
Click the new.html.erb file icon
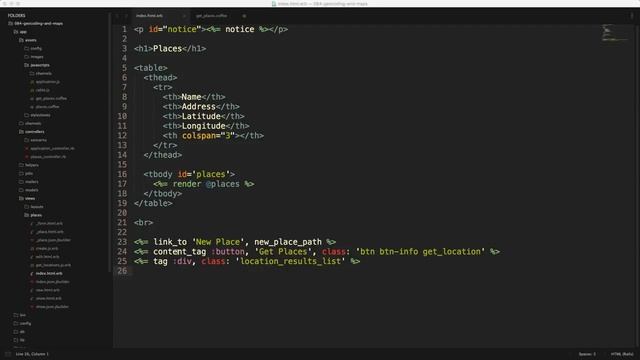point(32,290)
